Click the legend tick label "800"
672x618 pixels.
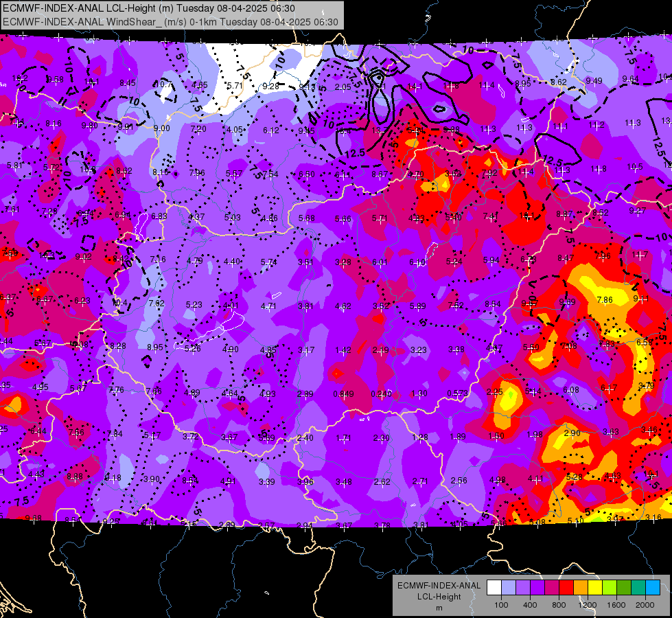559,605
